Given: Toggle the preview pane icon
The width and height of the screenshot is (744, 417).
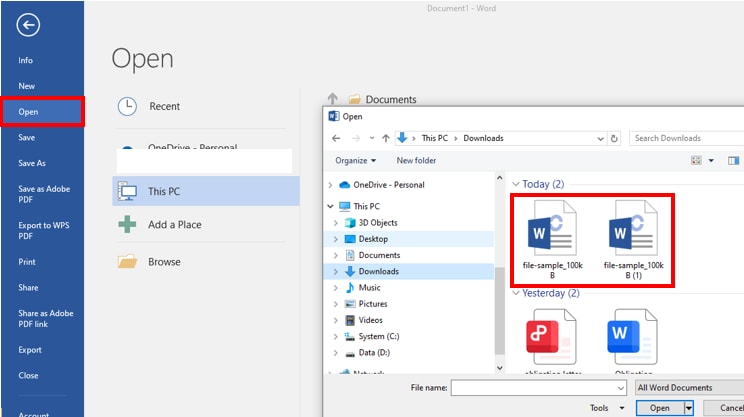Looking at the screenshot, I should pyautogui.click(x=734, y=160).
